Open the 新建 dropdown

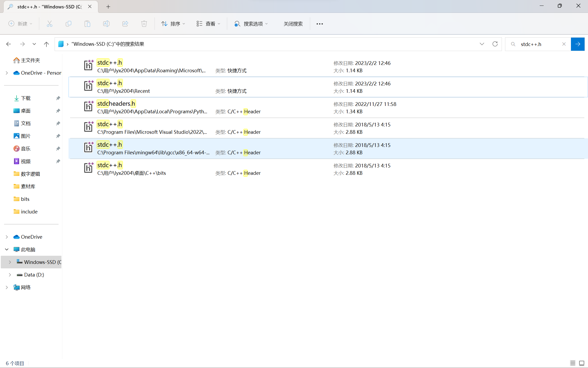(20, 24)
